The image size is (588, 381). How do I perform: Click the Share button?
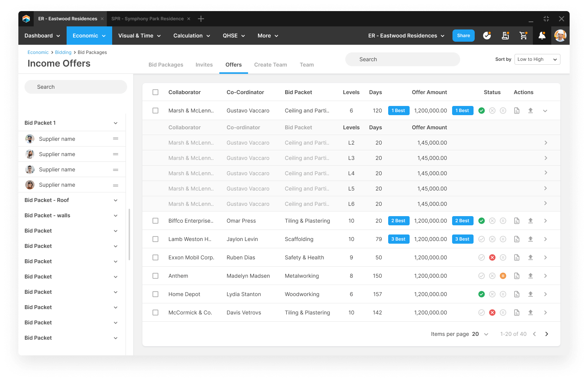463,36
